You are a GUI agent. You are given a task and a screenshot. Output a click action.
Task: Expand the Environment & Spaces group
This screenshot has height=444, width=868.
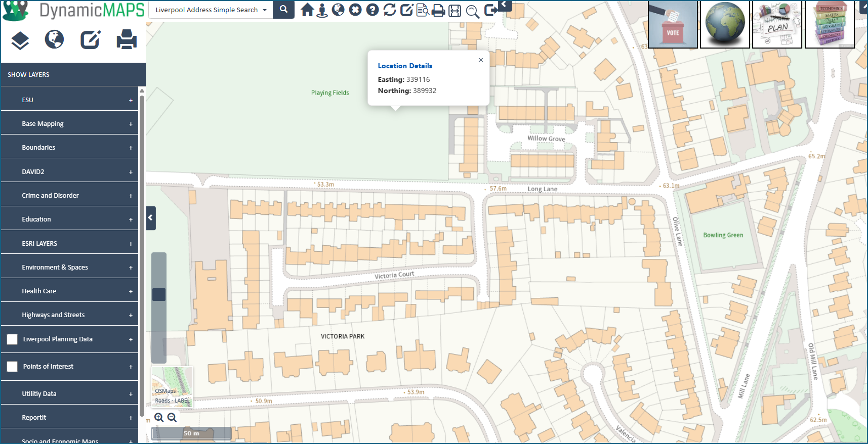(x=131, y=268)
